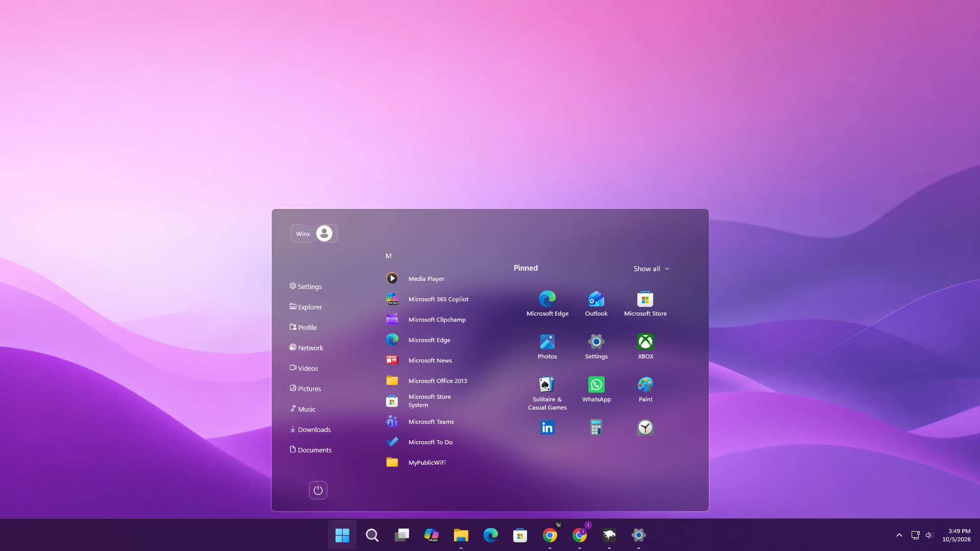Open pinned Settings gear tile
The height and width of the screenshot is (551, 980).
(x=596, y=346)
